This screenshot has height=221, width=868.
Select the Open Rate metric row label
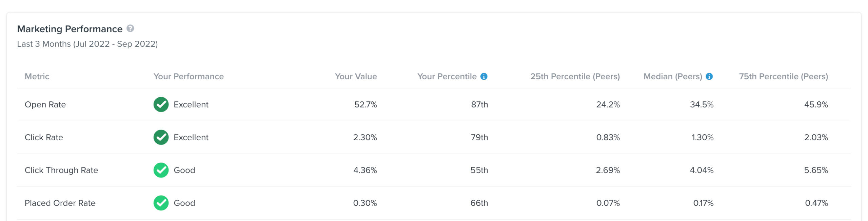45,104
